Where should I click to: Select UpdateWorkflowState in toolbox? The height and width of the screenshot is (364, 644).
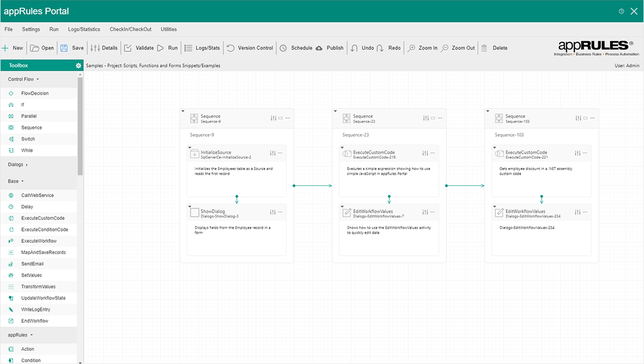tap(39, 298)
